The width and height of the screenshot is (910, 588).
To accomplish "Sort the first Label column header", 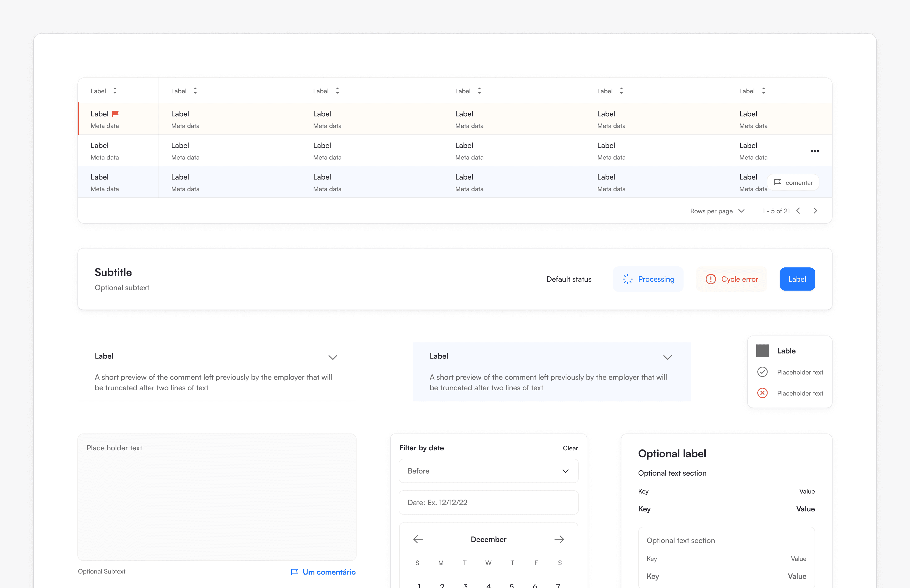I will point(115,91).
